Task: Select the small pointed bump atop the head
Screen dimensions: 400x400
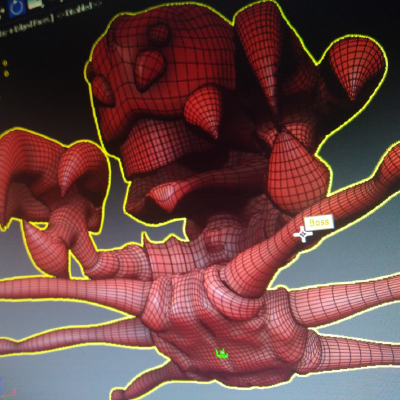Action: (149, 68)
